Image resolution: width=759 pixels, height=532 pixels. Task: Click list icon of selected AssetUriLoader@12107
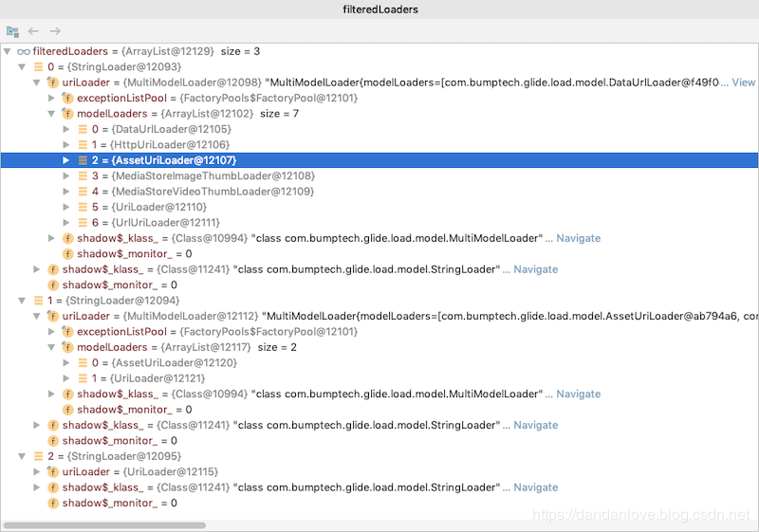pyautogui.click(x=83, y=160)
